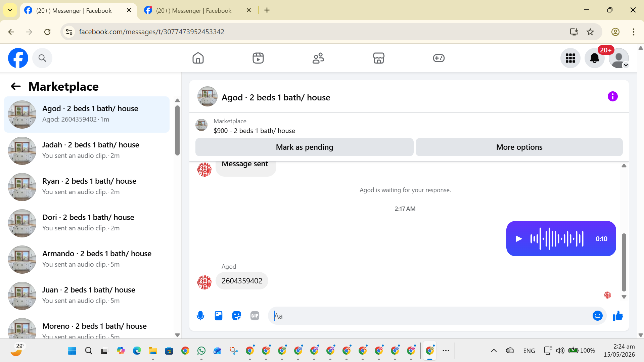
Task: Click the 2604359402 message bubble
Action: coord(242,281)
